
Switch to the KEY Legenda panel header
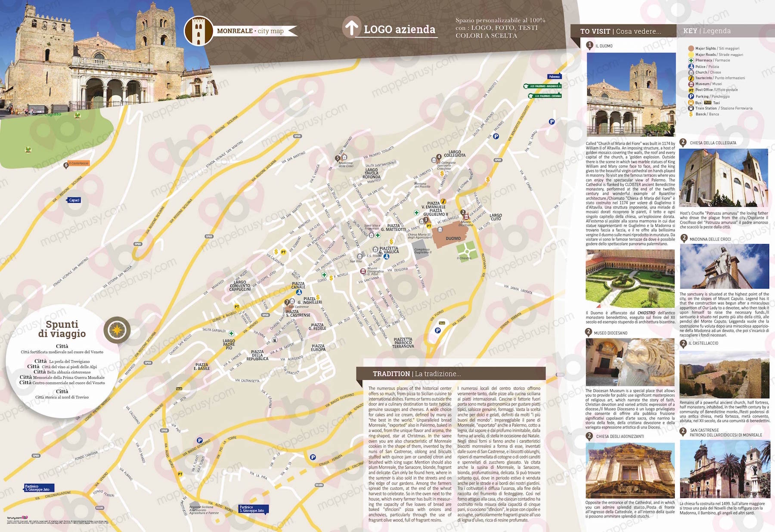[708, 31]
